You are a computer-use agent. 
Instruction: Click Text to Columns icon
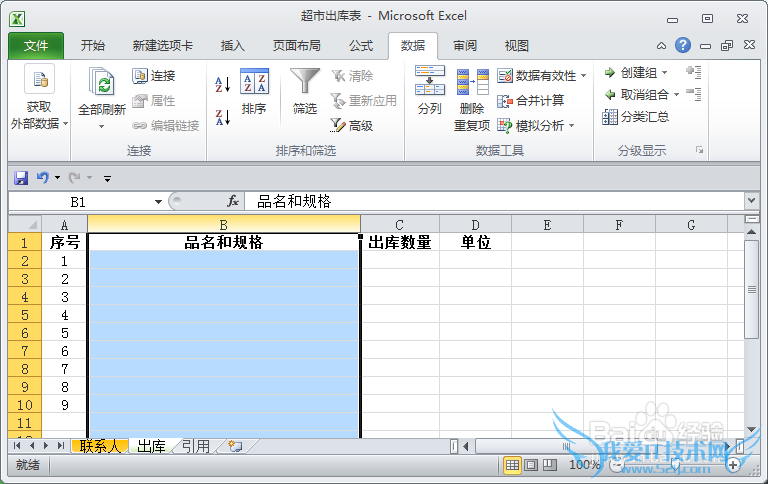click(430, 80)
